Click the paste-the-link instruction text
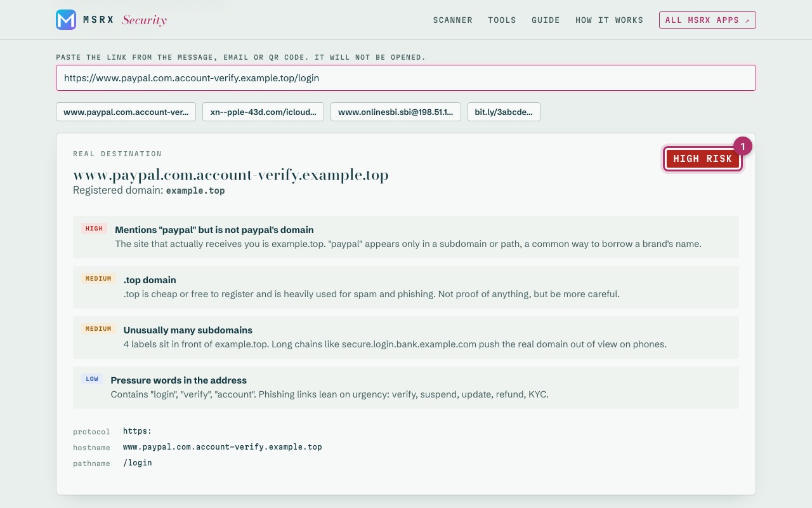The height and width of the screenshot is (508, 812). (x=241, y=57)
